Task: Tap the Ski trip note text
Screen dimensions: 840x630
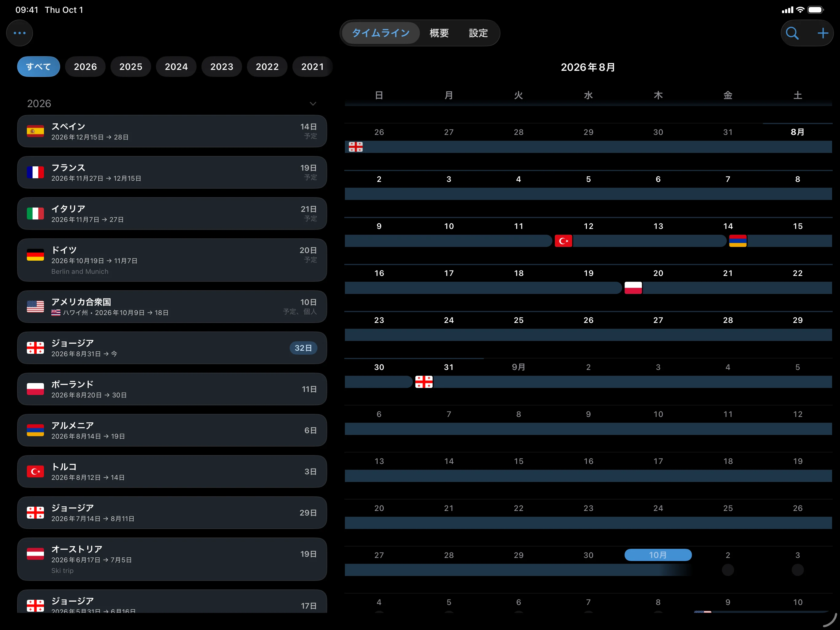Action: click(62, 570)
